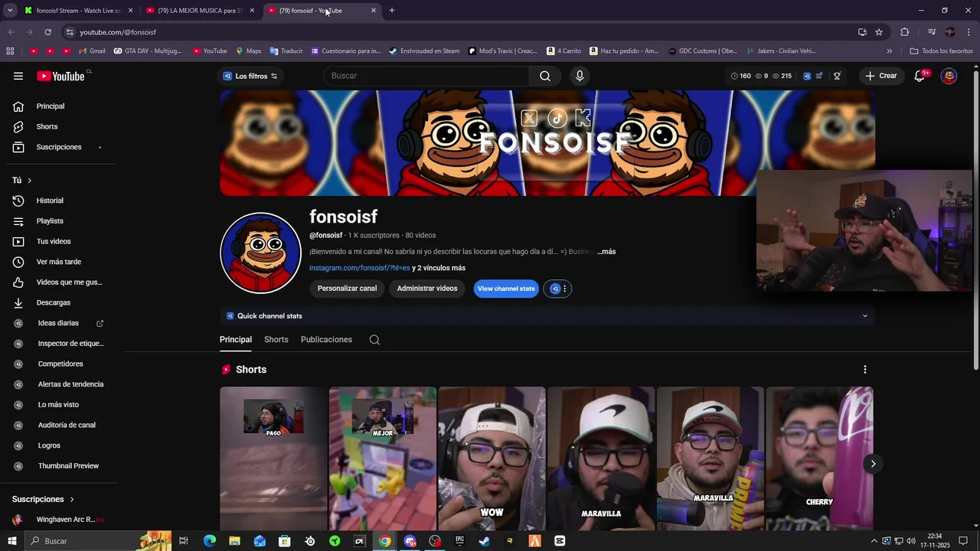Image resolution: width=980 pixels, height=551 pixels.
Task: Click the Kick icon on banner
Action: tap(583, 117)
